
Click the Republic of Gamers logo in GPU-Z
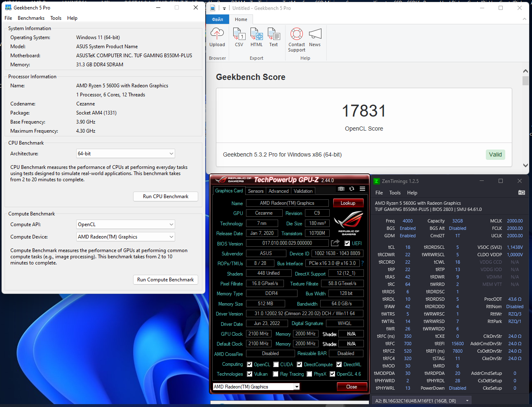349,223
